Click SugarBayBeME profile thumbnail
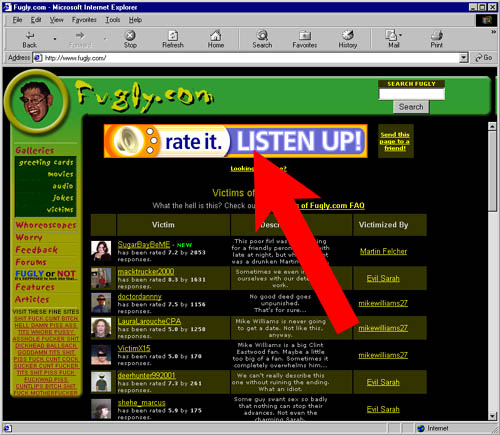Image resolution: width=500 pixels, height=435 pixels. (x=101, y=251)
